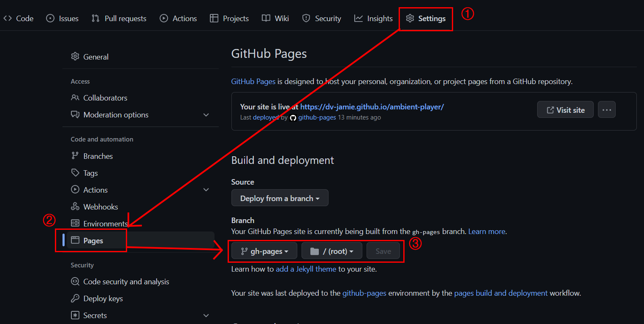Click the Learn more link
The image size is (644, 324).
[x=486, y=231]
